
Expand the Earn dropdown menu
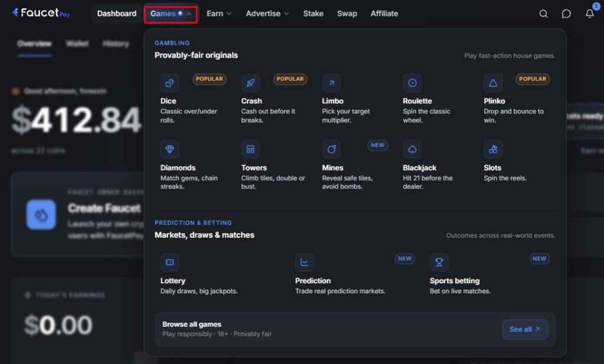coord(219,14)
